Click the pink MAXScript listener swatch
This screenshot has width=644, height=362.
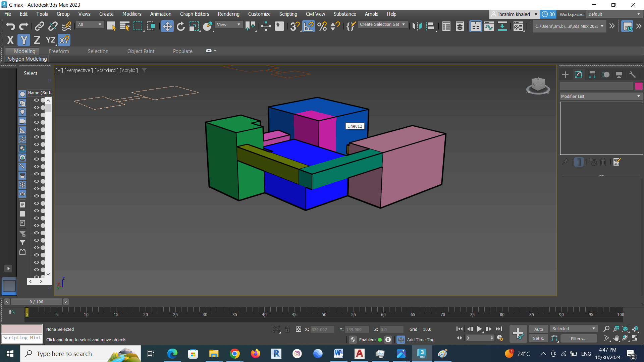(x=22, y=329)
